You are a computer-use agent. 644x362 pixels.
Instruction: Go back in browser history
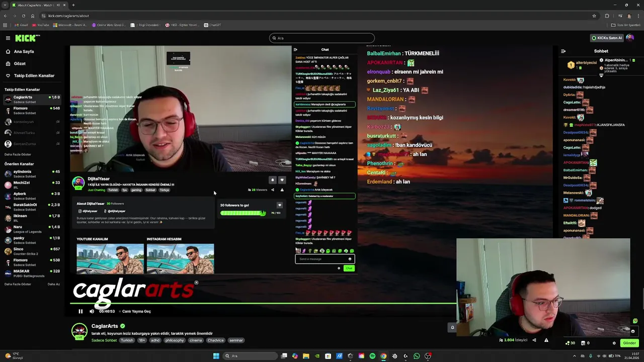pyautogui.click(x=6, y=16)
